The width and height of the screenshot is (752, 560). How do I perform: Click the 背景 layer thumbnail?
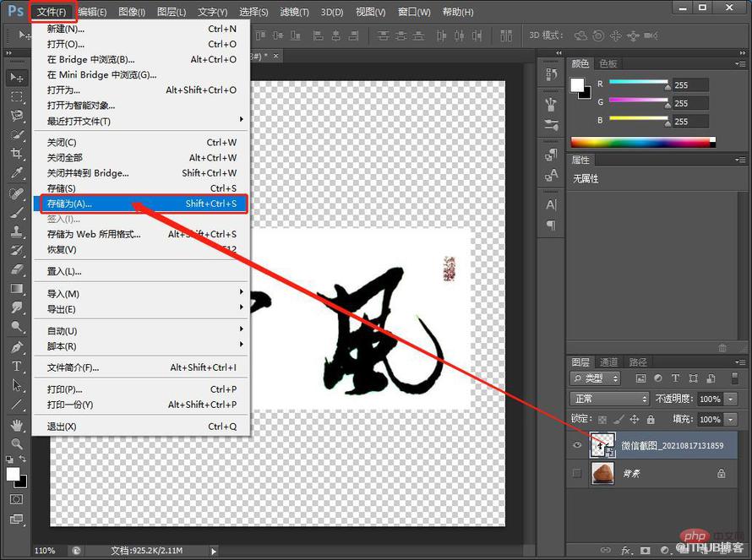click(x=602, y=473)
